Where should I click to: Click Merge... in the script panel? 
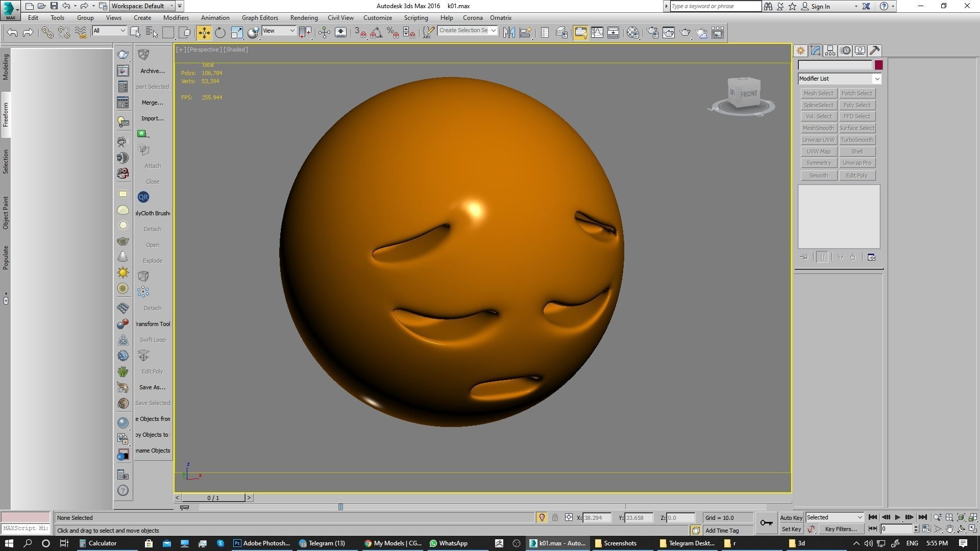tap(152, 103)
